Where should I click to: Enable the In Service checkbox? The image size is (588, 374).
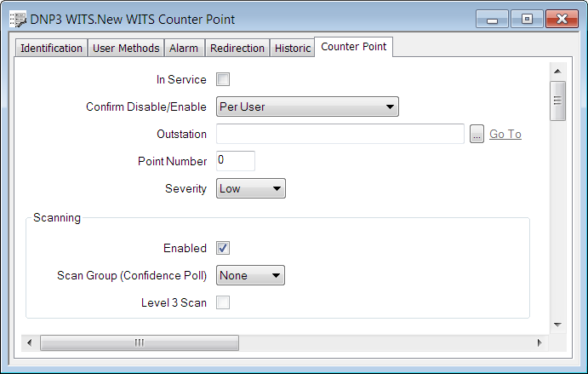224,80
